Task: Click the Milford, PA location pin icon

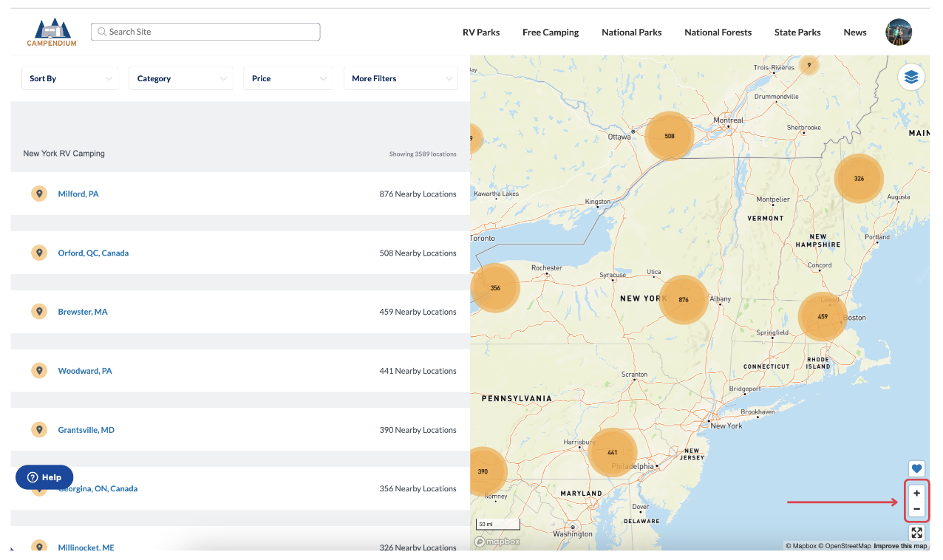Action: click(x=39, y=194)
